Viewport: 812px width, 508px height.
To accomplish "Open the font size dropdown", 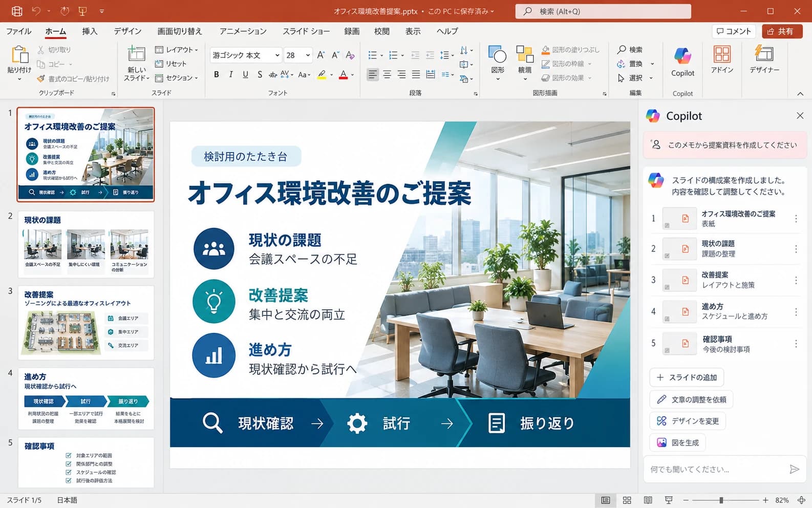I will click(x=308, y=55).
